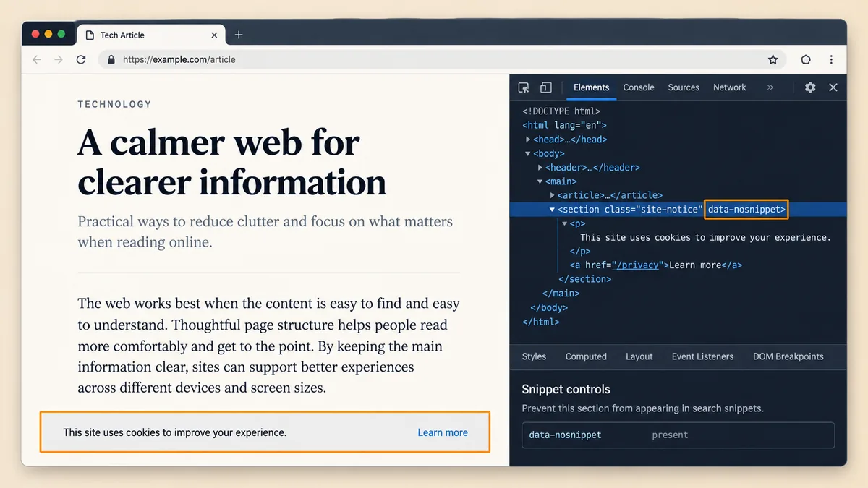Click the address bar URL field

click(443, 60)
